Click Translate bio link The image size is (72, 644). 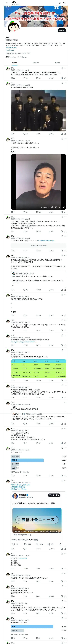click(10, 50)
